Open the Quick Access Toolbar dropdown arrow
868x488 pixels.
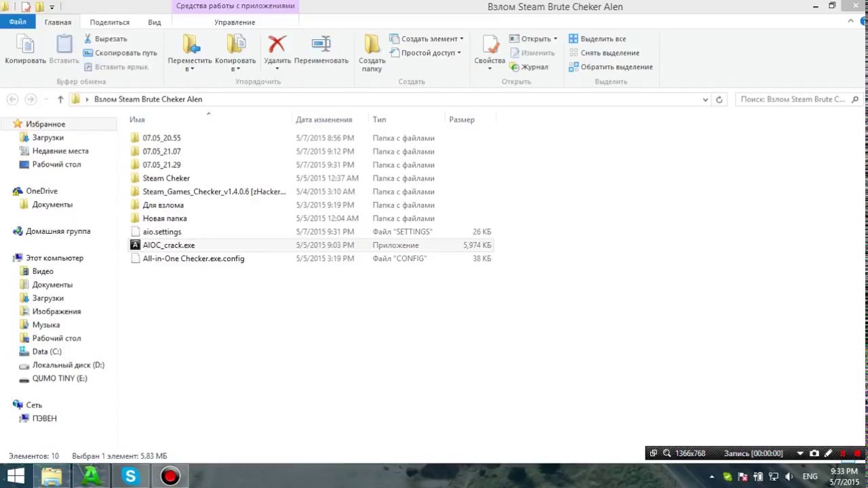pos(52,7)
